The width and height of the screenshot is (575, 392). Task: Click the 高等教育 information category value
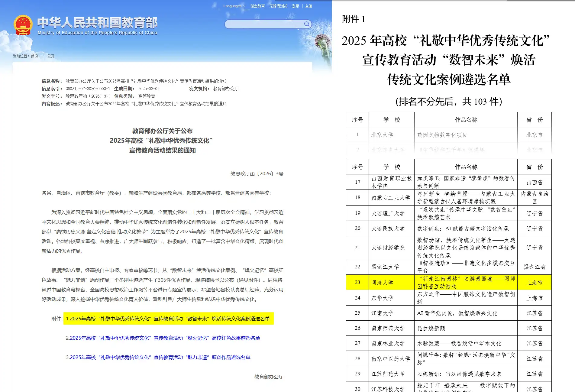point(147,96)
